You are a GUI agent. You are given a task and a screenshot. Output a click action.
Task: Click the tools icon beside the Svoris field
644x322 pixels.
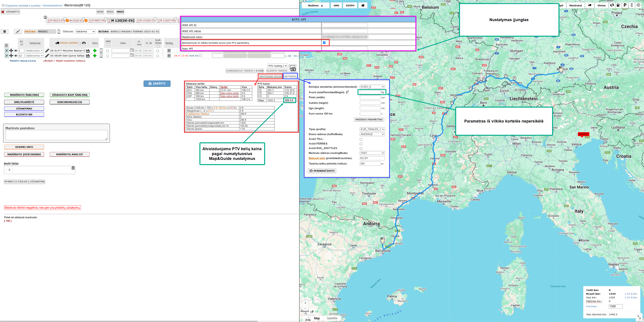click(347, 92)
